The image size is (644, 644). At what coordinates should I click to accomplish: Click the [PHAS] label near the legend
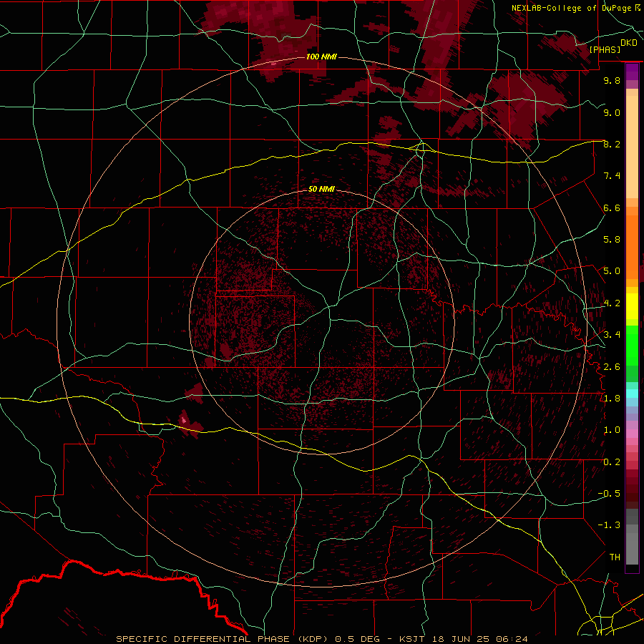605,49
